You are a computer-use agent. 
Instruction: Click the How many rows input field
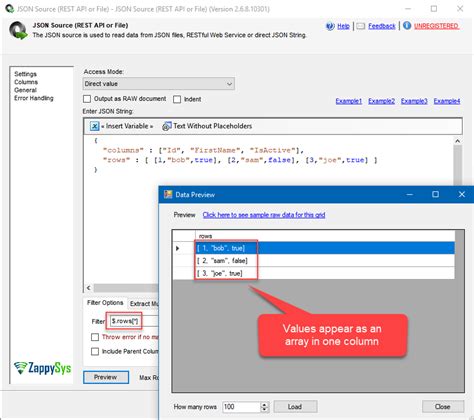(x=241, y=407)
